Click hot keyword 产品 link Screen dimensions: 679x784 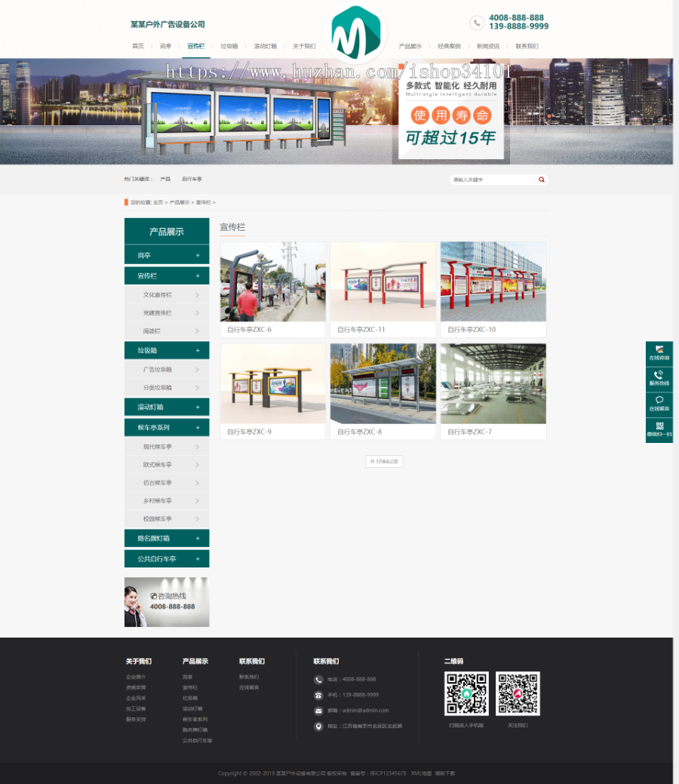(165, 179)
